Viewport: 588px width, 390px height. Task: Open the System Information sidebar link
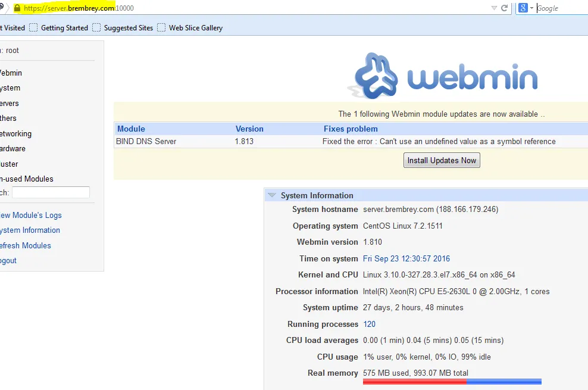(30, 230)
